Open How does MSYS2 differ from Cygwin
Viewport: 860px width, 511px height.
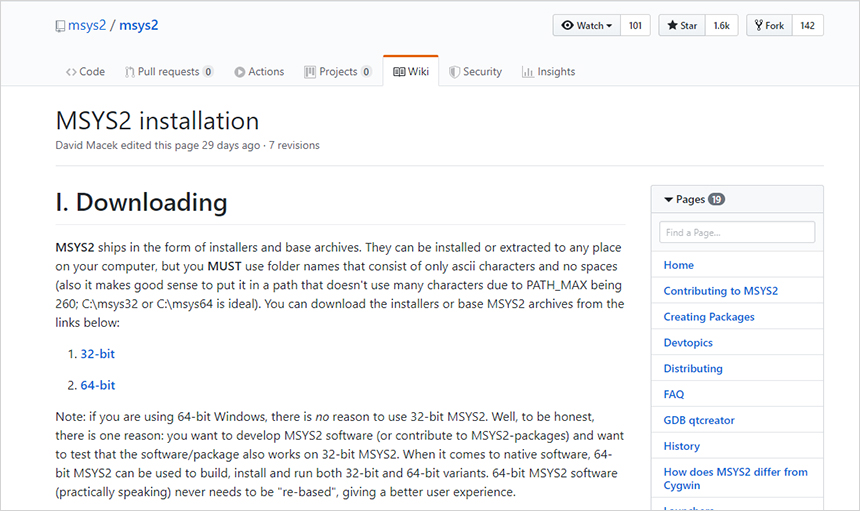[x=735, y=478]
